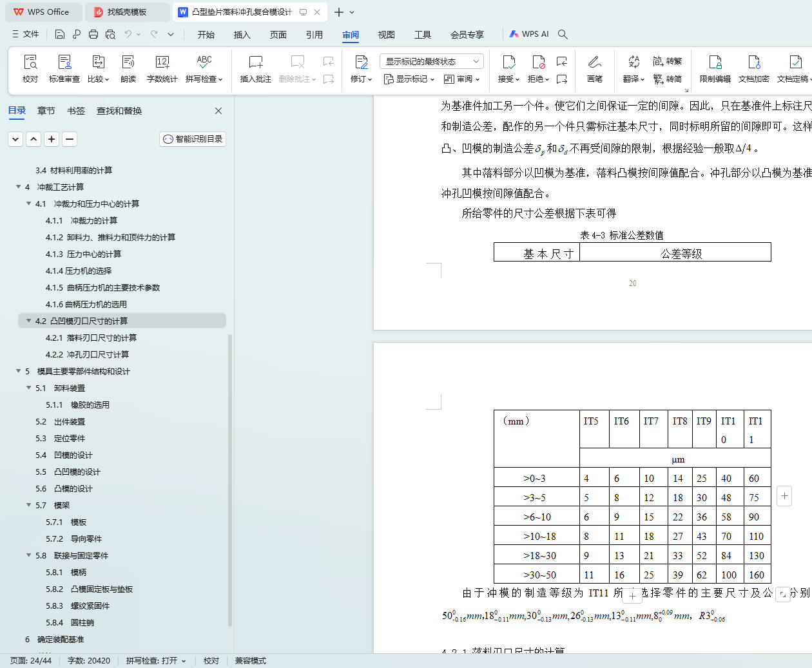Open the 开始 ribbon tab
This screenshot has width=812, height=668.
pyautogui.click(x=206, y=34)
